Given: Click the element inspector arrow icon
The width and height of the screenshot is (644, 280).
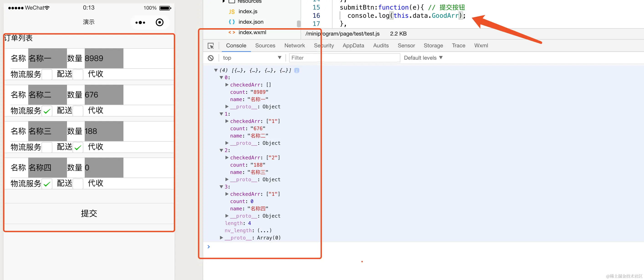Looking at the screenshot, I should coord(210,46).
